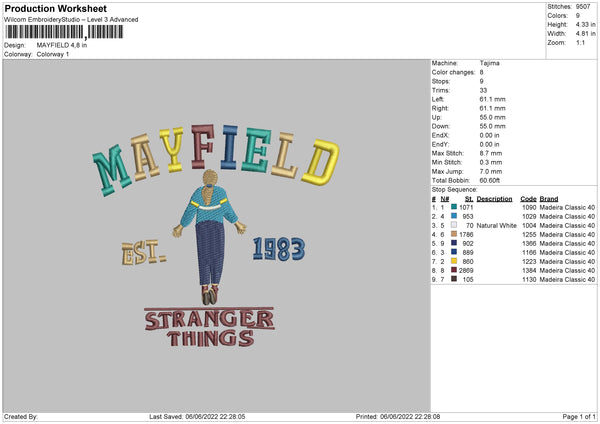Click the Stop Sequence heading
This screenshot has height=424, width=600.
455,190
